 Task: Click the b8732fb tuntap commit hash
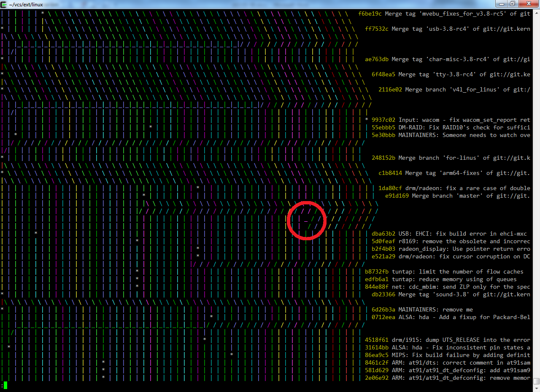tap(377, 271)
